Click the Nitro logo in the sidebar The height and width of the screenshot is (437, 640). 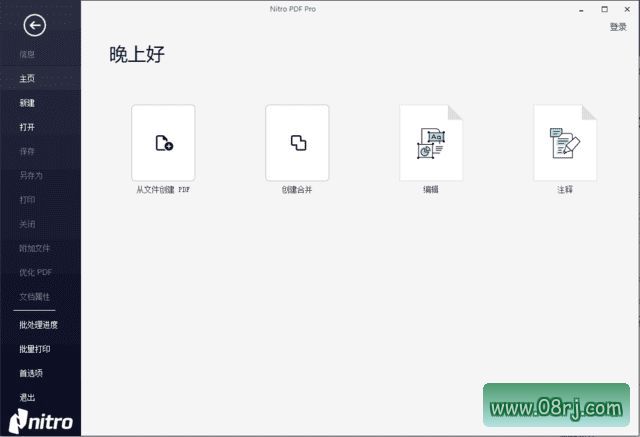point(41,420)
